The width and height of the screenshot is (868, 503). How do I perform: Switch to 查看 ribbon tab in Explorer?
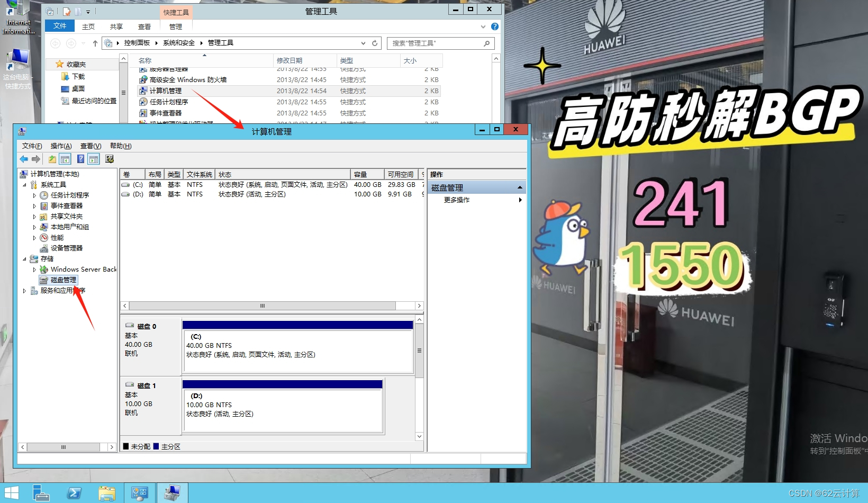144,26
